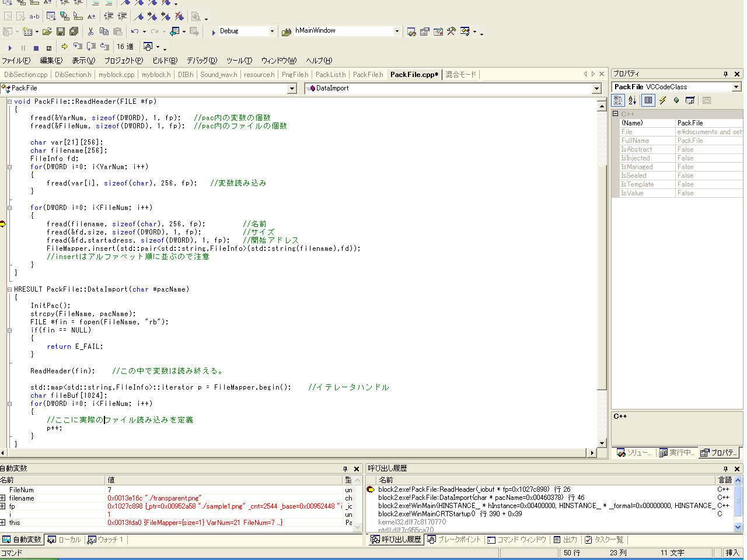The image size is (747, 560).
Task: Show events lightning bolt in Properties
Action: coord(662,100)
